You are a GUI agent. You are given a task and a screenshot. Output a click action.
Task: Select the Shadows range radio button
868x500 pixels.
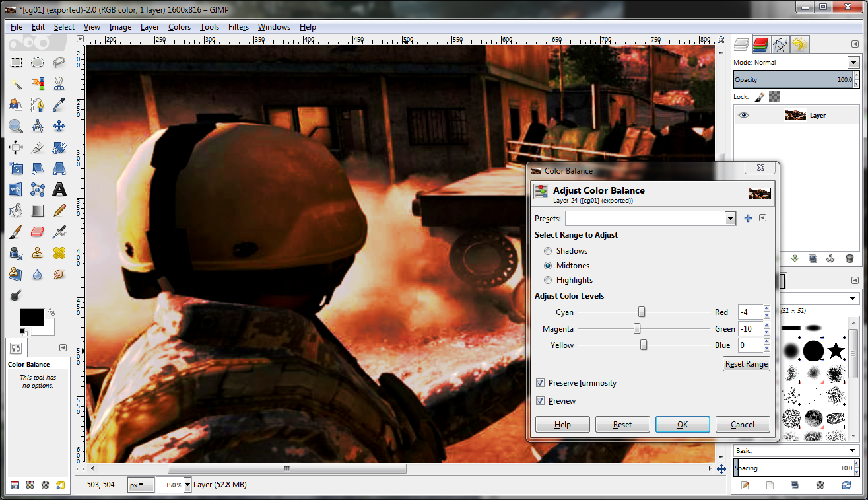tap(548, 251)
